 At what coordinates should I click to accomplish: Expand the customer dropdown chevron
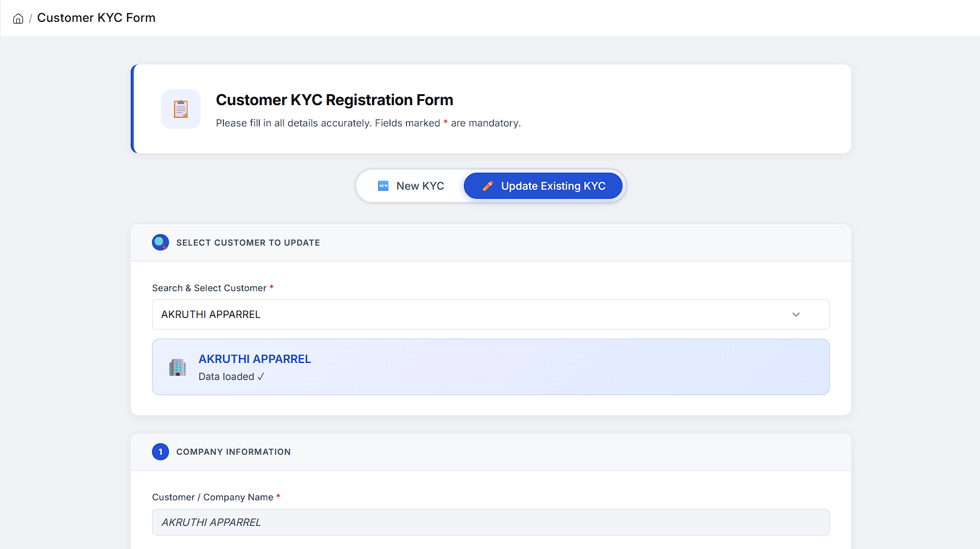pos(796,314)
